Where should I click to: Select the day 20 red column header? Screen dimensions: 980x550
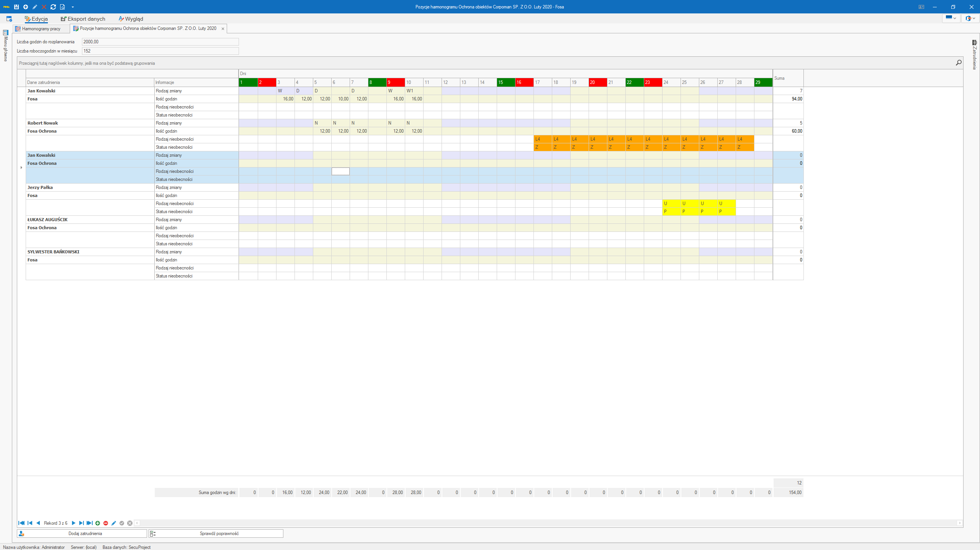coord(597,82)
